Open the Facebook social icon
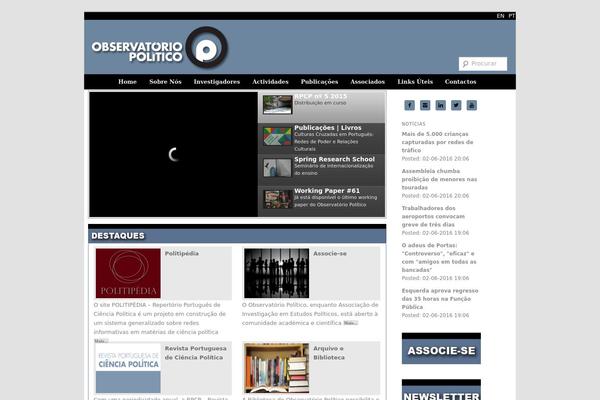 409,105
